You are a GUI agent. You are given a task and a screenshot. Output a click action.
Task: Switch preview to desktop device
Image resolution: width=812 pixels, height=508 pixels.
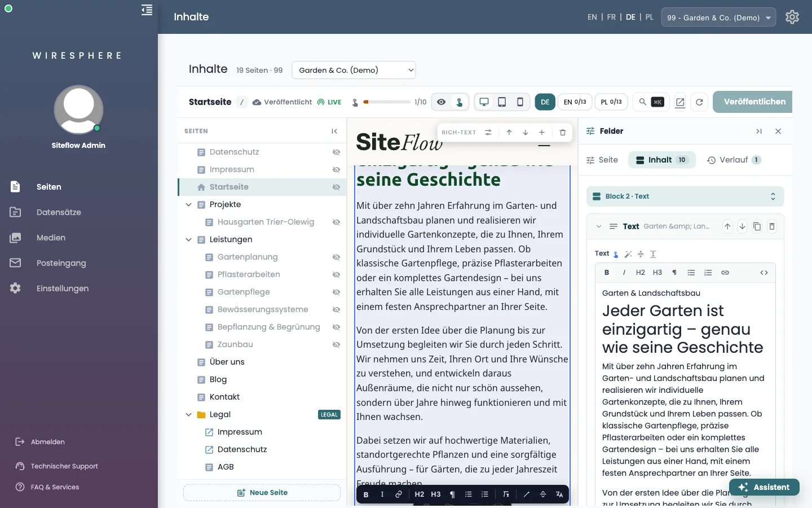click(484, 102)
